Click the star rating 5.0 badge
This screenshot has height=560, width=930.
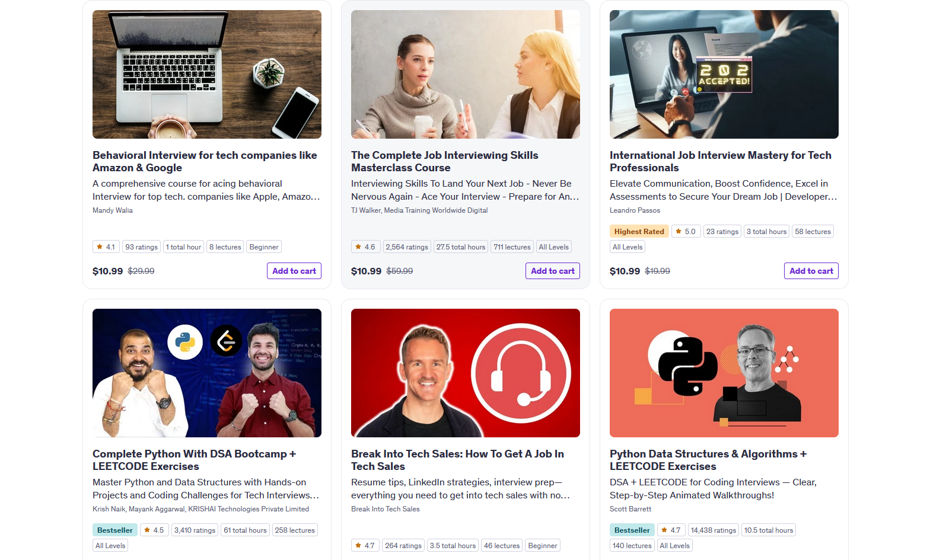tap(686, 232)
